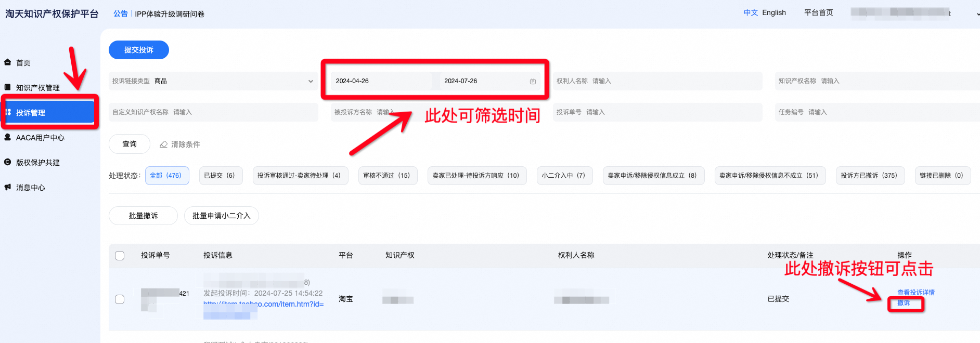The height and width of the screenshot is (343, 980).
Task: Select the 投诉方已撤诉 (375) filter
Action: coord(870,176)
